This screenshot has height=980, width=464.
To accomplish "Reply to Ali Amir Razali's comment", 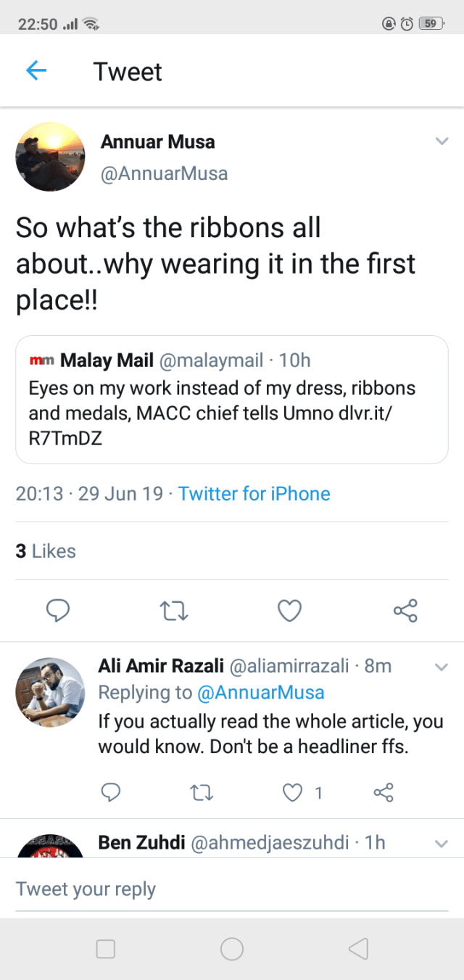I will 110,792.
